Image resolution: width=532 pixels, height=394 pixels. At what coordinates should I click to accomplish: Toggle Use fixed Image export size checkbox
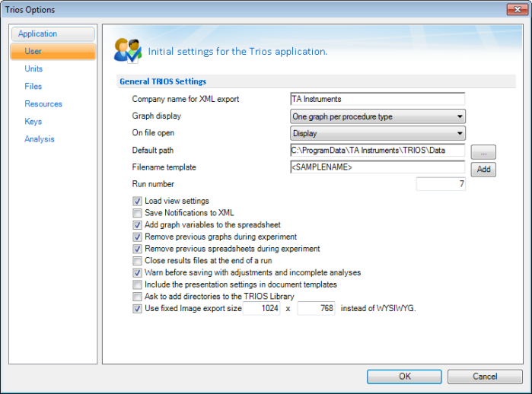(137, 309)
